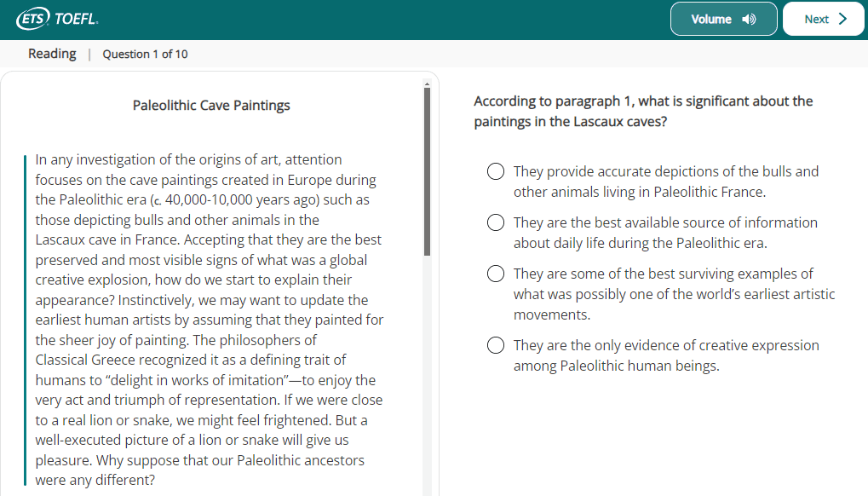Click scrollbar track below the thumb
Screen dimensions: 868x496
tap(427, 377)
